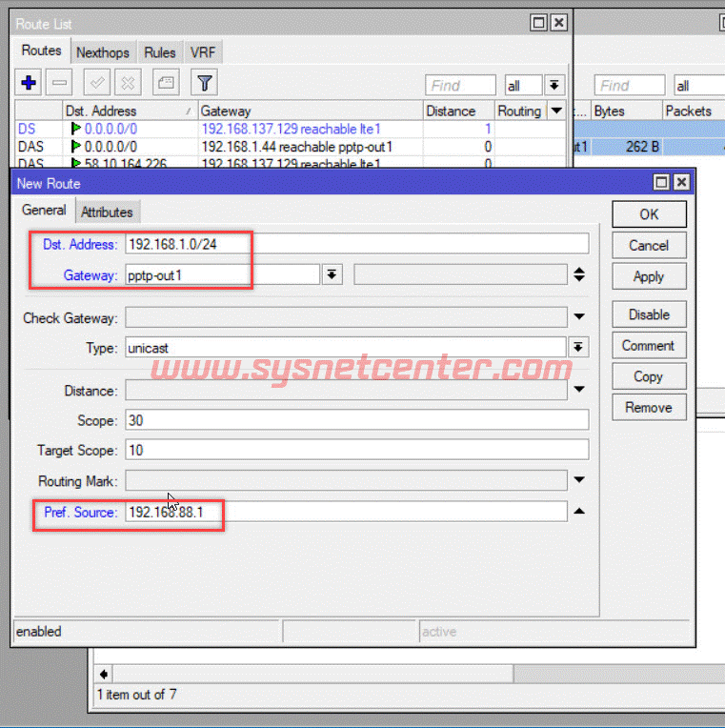Click the Target Scope input field
Image resolution: width=725 pixels, height=728 pixels.
coord(356,450)
